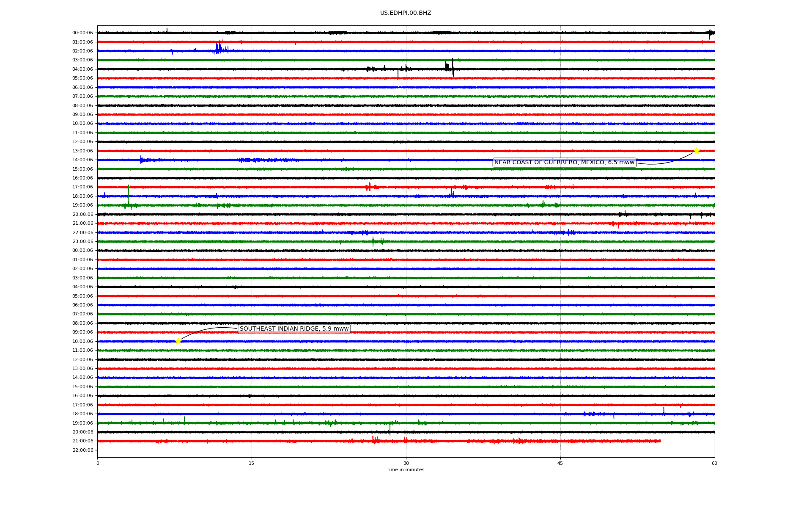
Task: Click the yellow star on the Guerrero earthquake
Action: pyautogui.click(x=697, y=151)
